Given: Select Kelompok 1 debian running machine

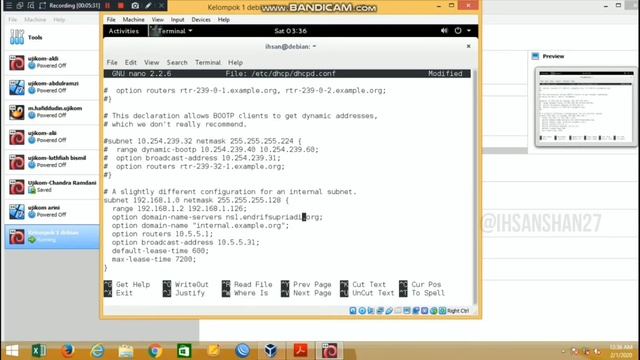Looking at the screenshot, I should point(51,237).
